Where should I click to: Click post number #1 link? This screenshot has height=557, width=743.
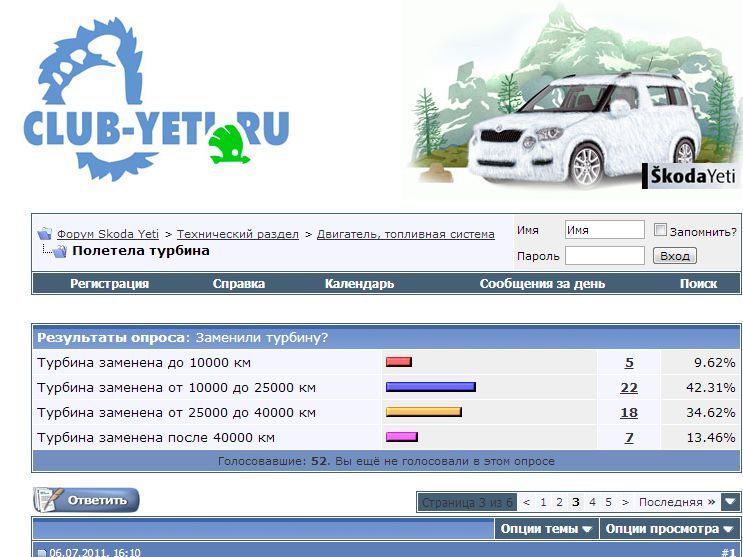729,552
